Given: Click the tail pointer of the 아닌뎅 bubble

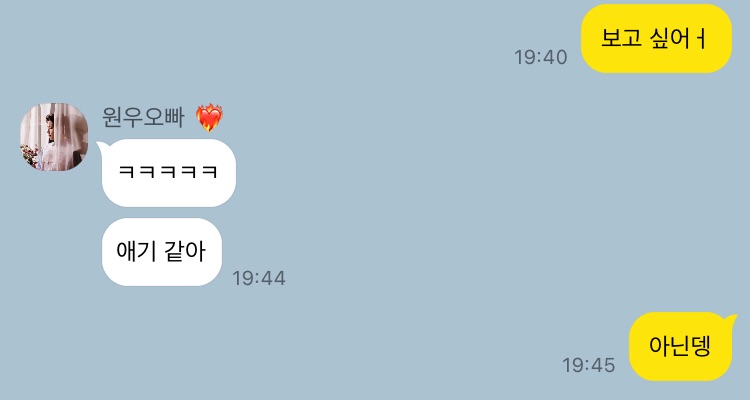Looking at the screenshot, I should click(731, 319).
